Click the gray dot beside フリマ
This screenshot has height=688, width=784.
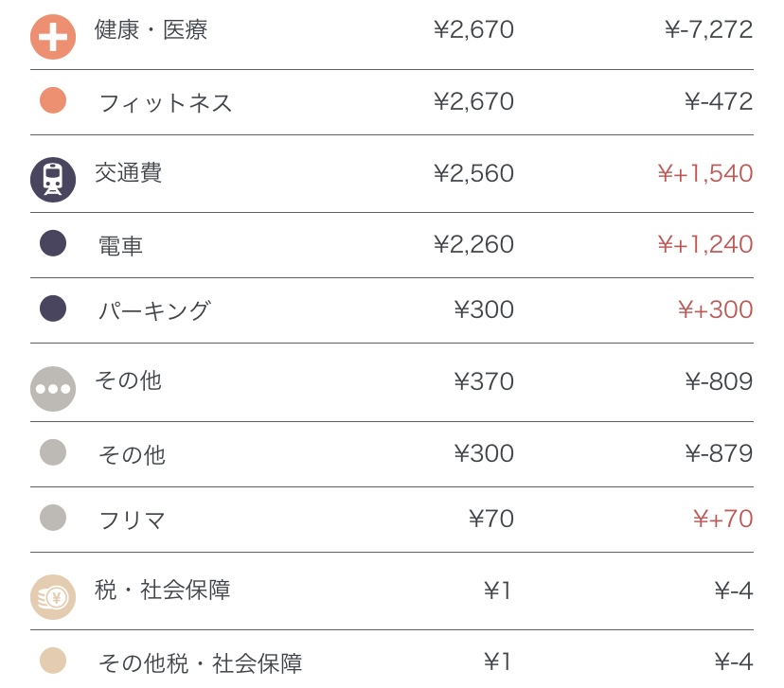coord(53,518)
